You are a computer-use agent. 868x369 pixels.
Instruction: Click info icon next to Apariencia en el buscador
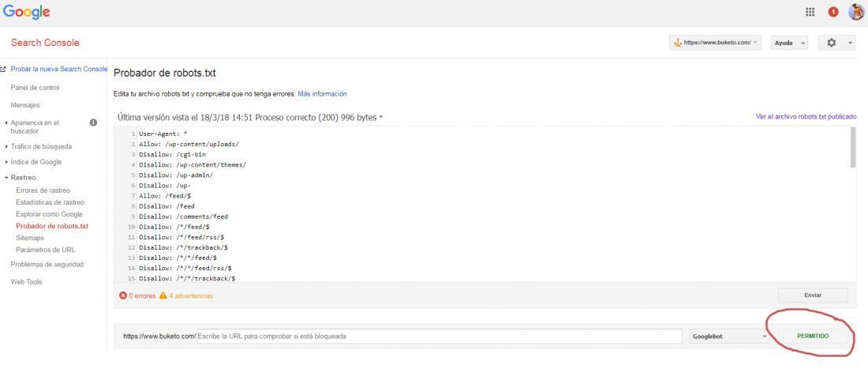click(94, 122)
